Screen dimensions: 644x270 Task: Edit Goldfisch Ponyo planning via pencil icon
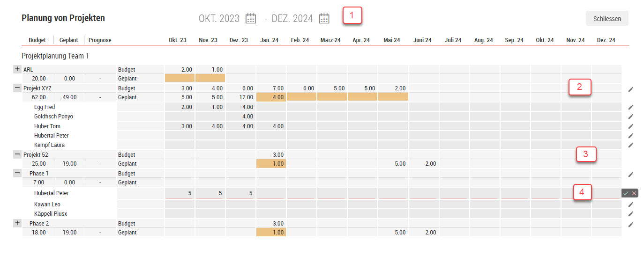coord(631,117)
